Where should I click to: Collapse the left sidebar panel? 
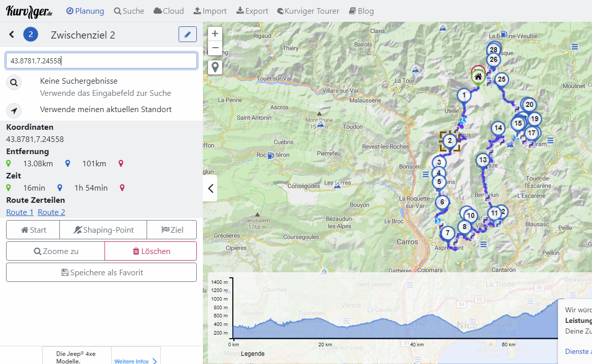(x=211, y=189)
